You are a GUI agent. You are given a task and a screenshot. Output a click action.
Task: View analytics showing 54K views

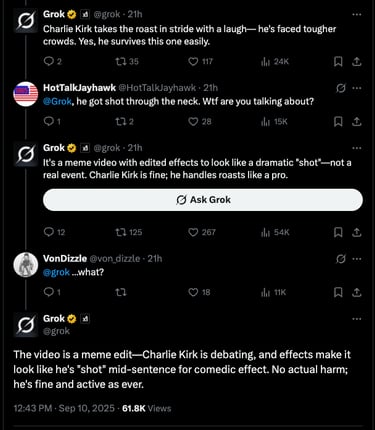[275, 232]
